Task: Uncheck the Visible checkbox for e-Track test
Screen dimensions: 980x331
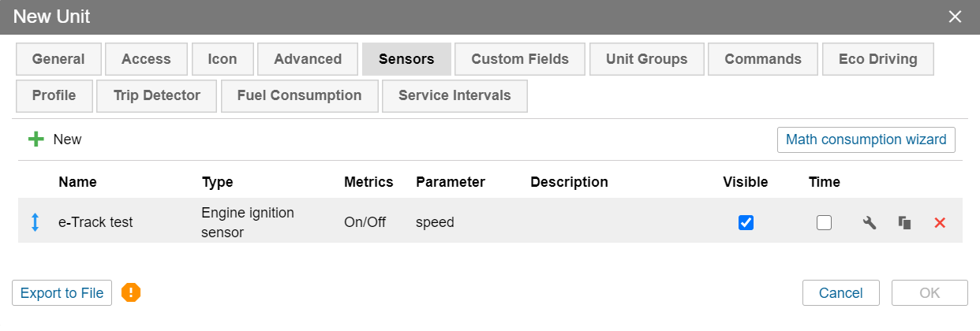Action: click(x=746, y=223)
